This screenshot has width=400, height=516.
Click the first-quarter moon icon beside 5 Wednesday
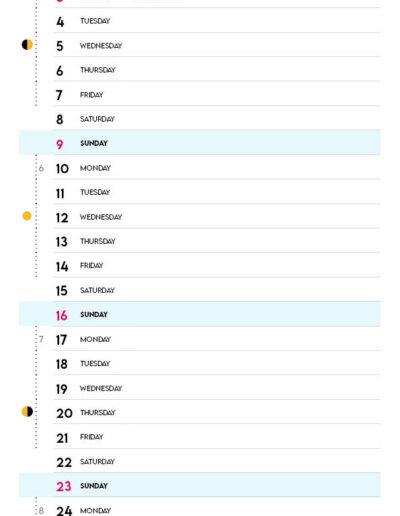point(27,45)
